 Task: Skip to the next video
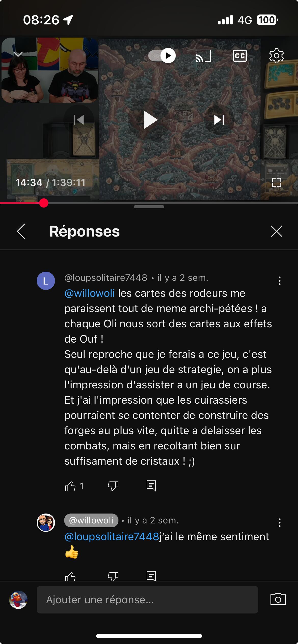click(x=219, y=120)
